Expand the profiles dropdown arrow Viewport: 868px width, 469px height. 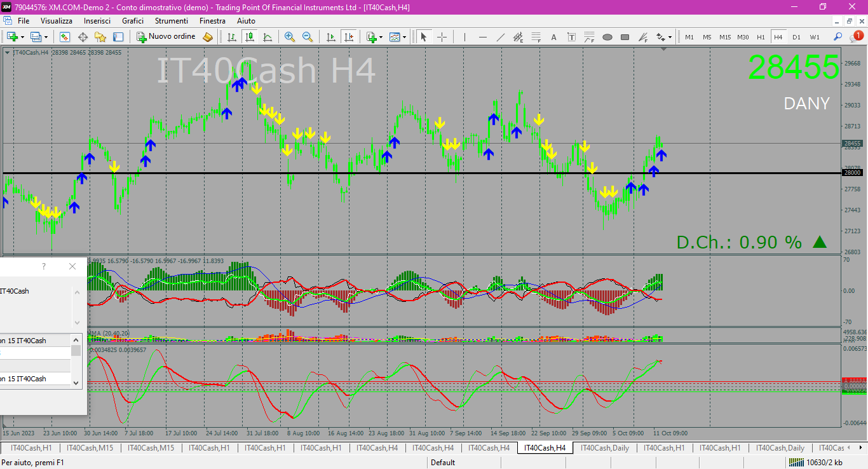pyautogui.click(x=46, y=37)
